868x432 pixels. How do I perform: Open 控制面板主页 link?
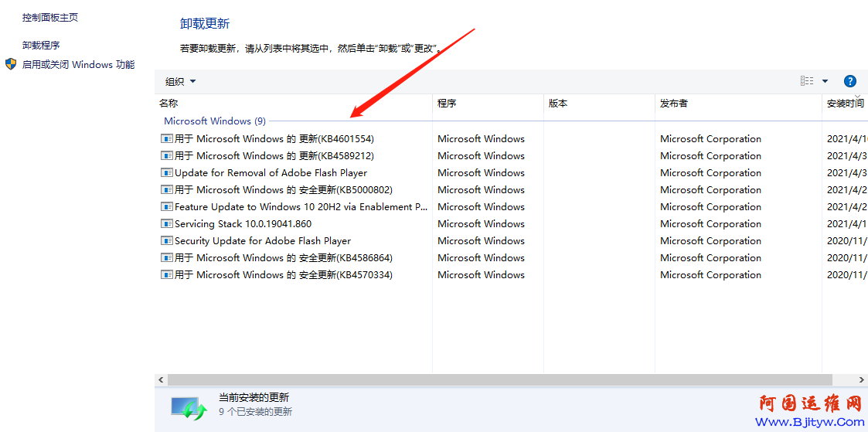click(50, 17)
